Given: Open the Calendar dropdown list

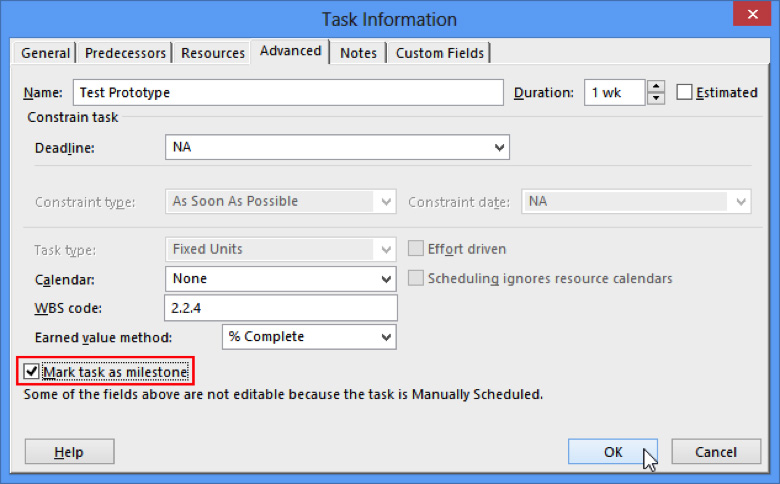Looking at the screenshot, I should point(386,279).
